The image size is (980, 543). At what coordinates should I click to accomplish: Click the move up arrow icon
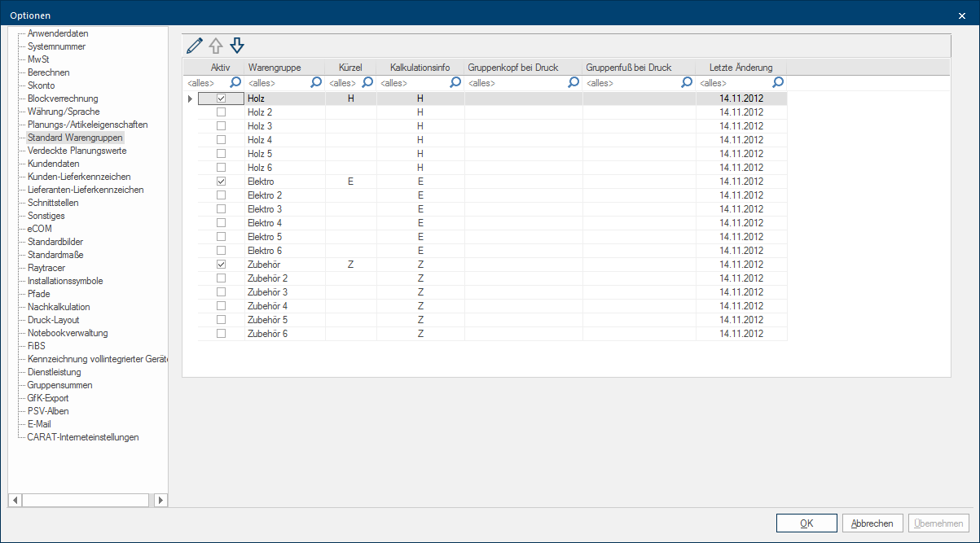tap(216, 46)
